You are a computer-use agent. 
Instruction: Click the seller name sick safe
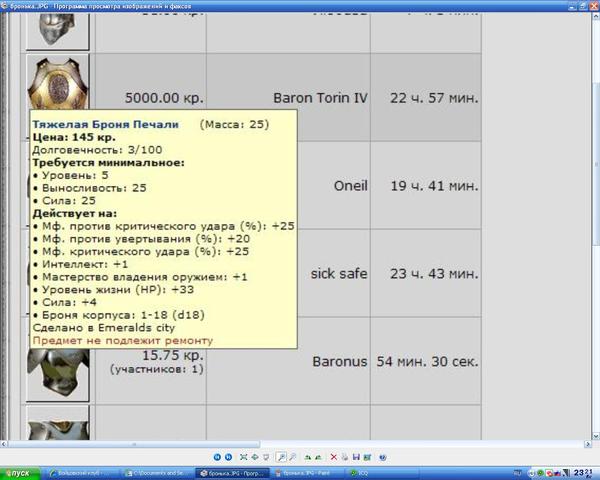pyautogui.click(x=339, y=274)
